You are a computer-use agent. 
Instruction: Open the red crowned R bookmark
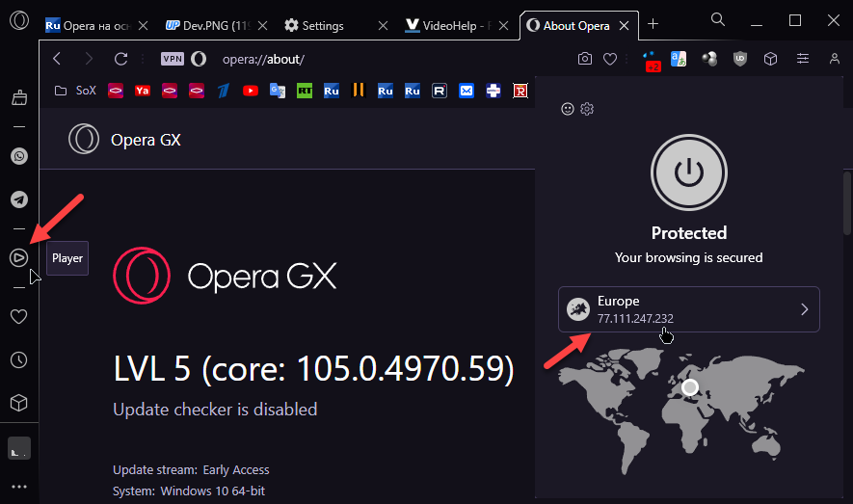pyautogui.click(x=520, y=91)
